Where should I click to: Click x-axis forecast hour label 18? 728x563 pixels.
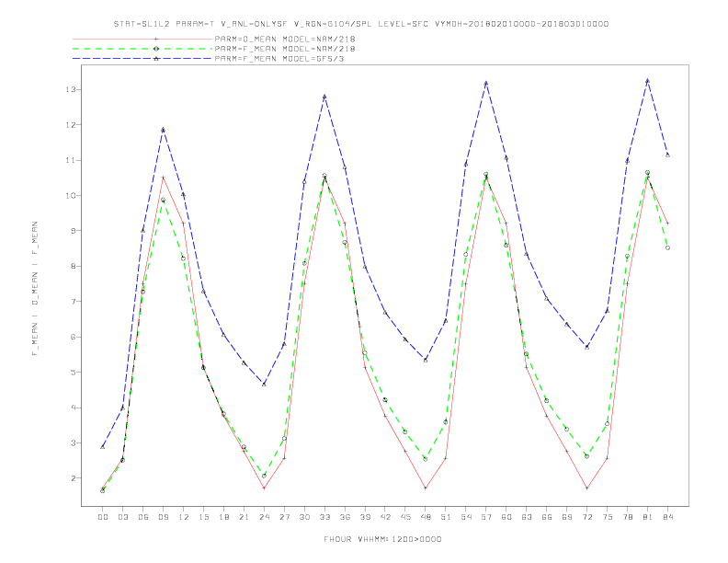coord(223,517)
